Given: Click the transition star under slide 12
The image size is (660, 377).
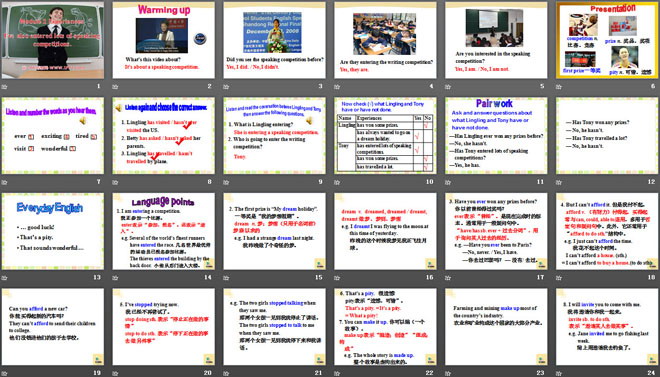Looking at the screenshot, I should click(x=559, y=182).
